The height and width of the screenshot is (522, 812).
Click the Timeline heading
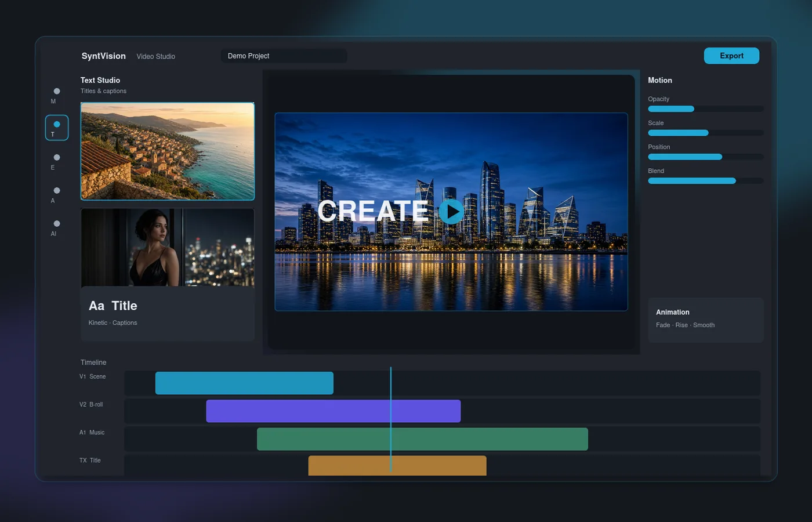(93, 362)
